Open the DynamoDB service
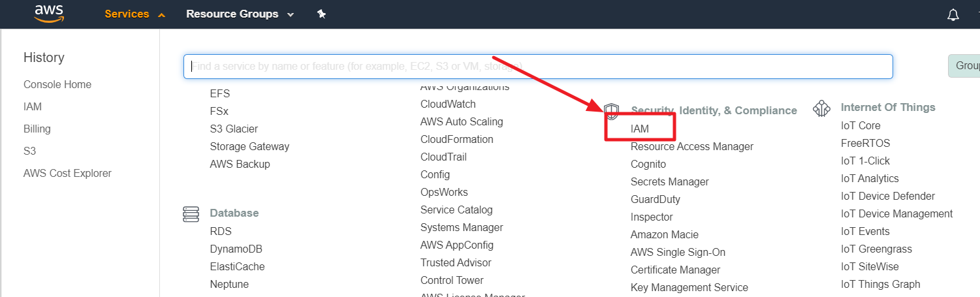The width and height of the screenshot is (980, 297). click(236, 249)
